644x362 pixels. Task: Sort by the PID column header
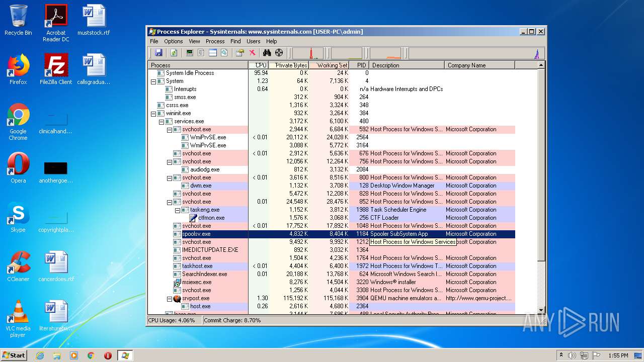click(x=359, y=65)
